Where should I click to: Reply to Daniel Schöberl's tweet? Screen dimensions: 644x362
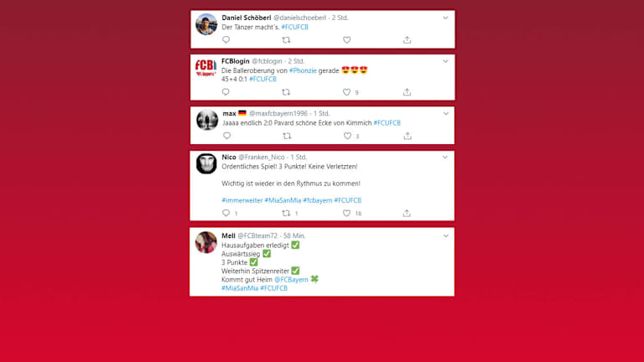[x=226, y=40]
